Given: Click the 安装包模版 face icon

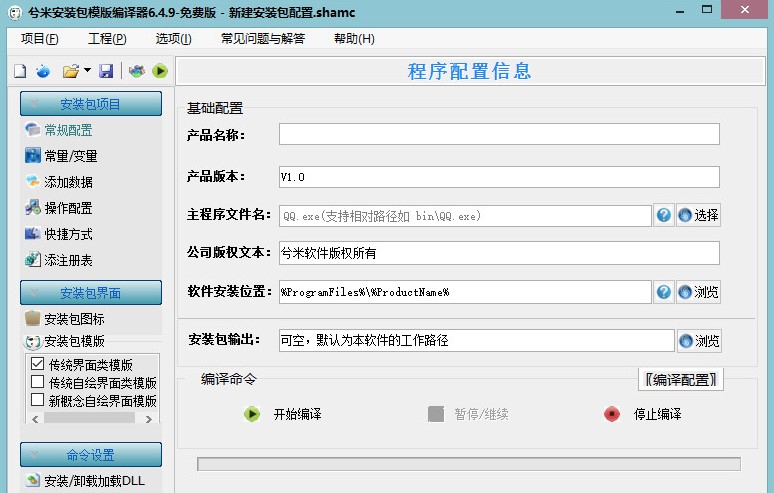Looking at the screenshot, I should [x=33, y=341].
